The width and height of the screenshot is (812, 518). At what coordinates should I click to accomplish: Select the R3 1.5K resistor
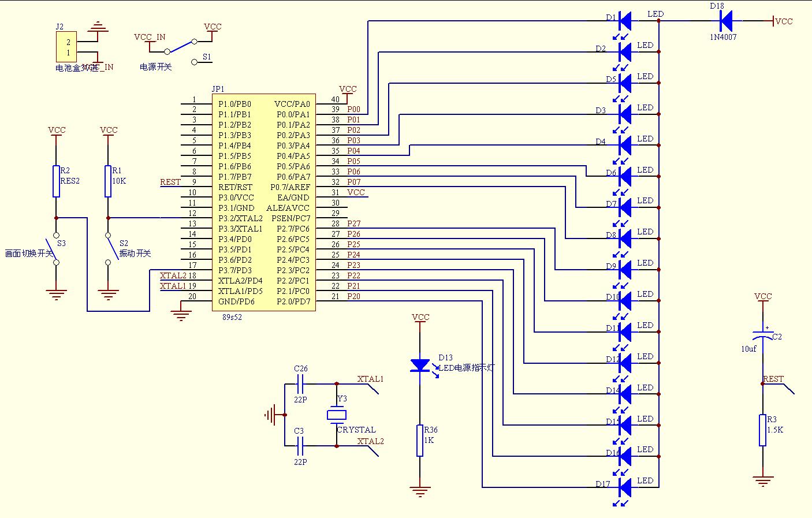(763, 430)
